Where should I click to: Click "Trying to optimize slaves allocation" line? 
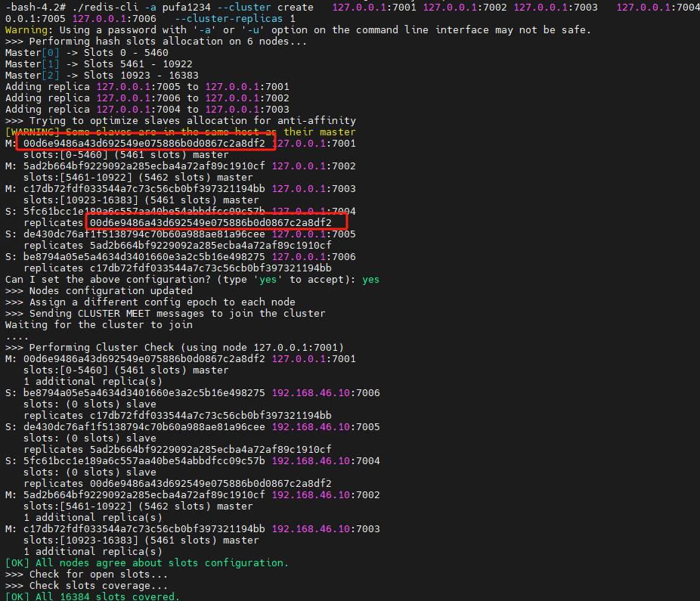click(x=181, y=121)
